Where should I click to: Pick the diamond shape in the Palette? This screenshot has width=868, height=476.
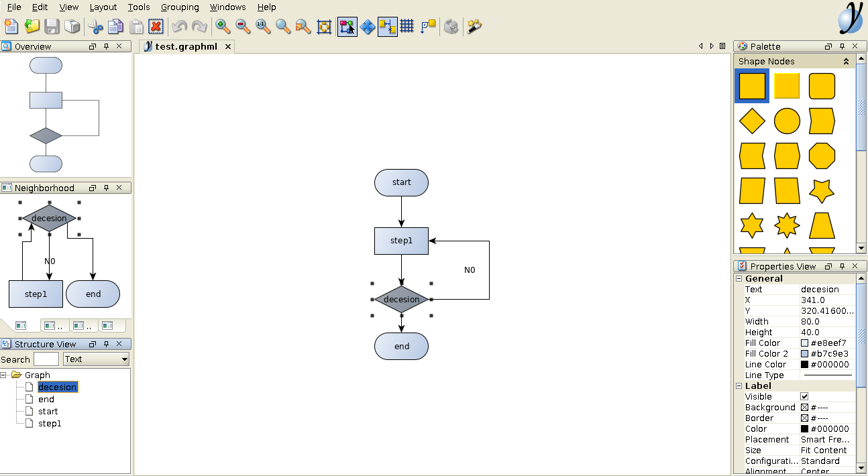coord(752,121)
